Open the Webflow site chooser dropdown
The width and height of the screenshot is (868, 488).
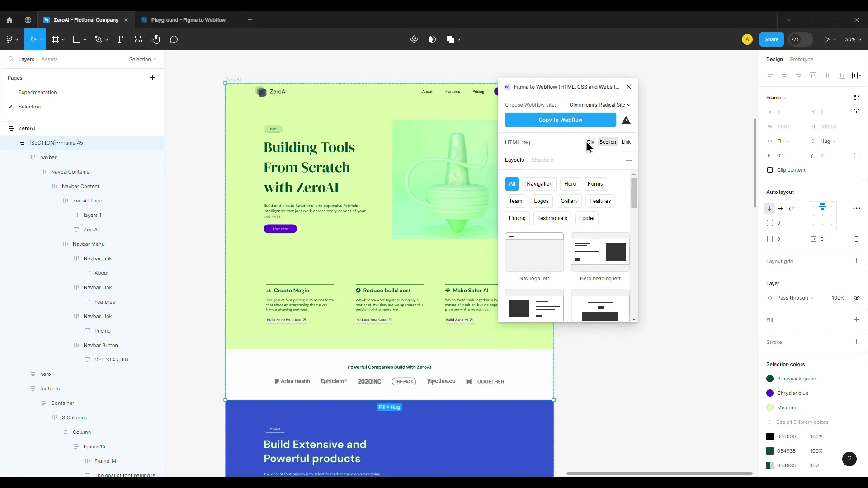pyautogui.click(x=599, y=105)
